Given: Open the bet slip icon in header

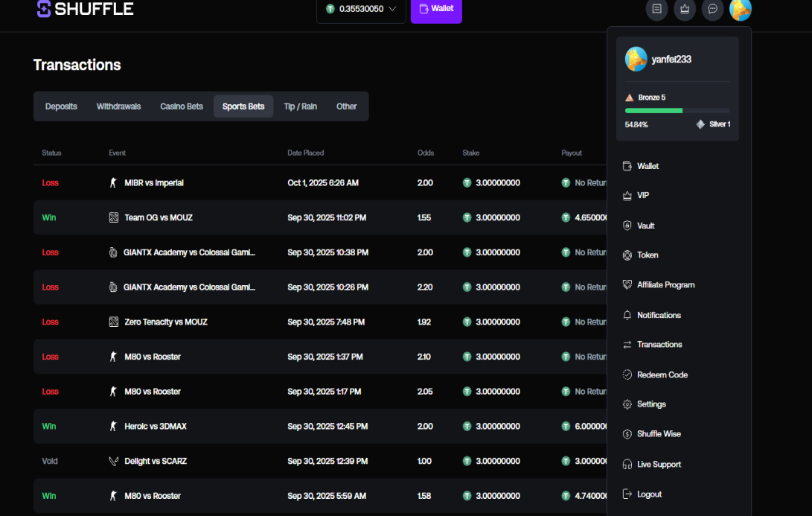Looking at the screenshot, I should click(656, 9).
